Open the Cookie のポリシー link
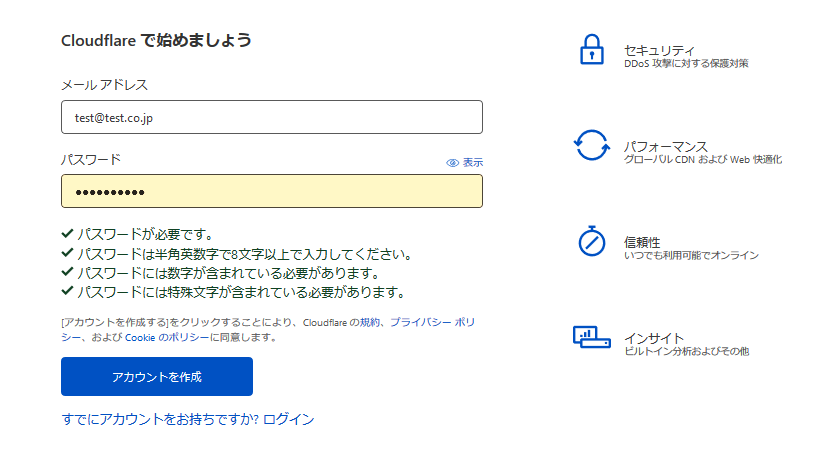The width and height of the screenshot is (834, 461). (167, 338)
